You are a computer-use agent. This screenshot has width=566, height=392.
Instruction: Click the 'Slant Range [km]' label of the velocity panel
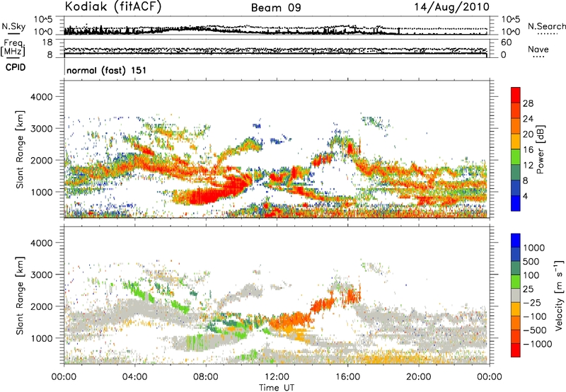(x=20, y=296)
